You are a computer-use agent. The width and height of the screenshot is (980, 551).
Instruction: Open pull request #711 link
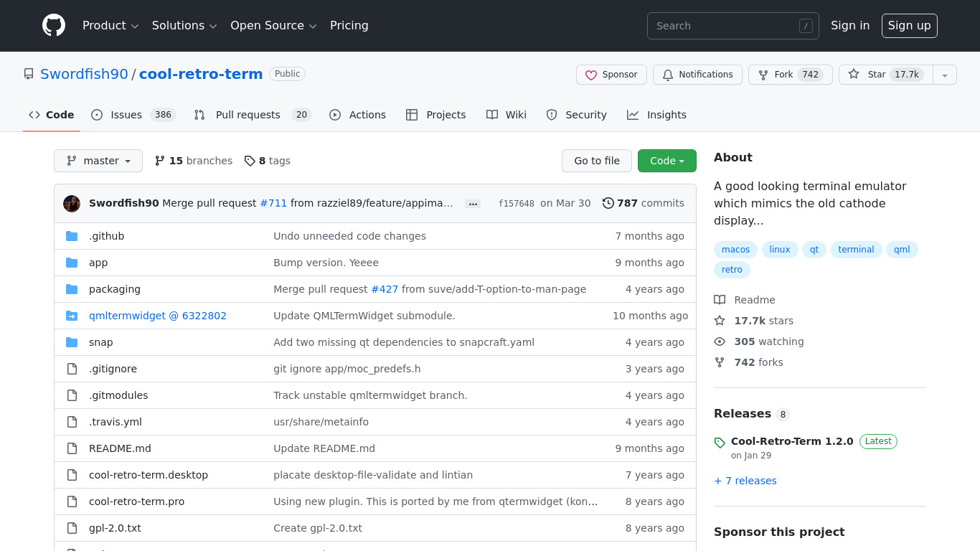pyautogui.click(x=273, y=204)
